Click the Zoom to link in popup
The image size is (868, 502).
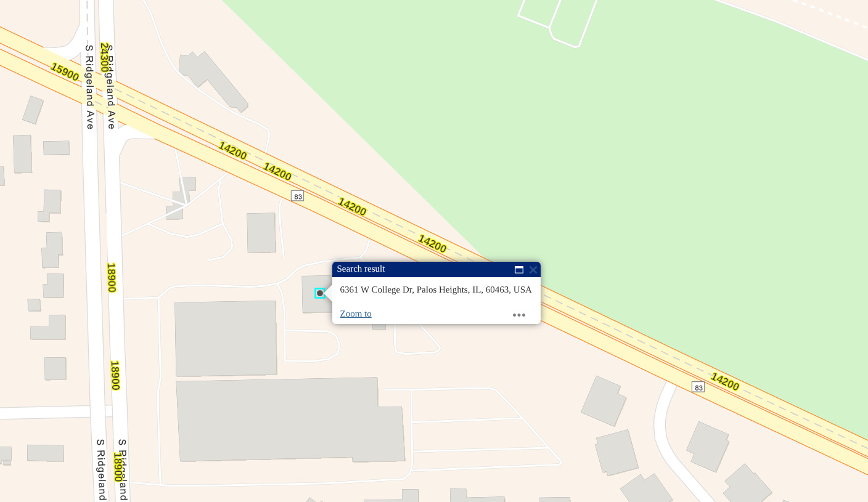(356, 314)
